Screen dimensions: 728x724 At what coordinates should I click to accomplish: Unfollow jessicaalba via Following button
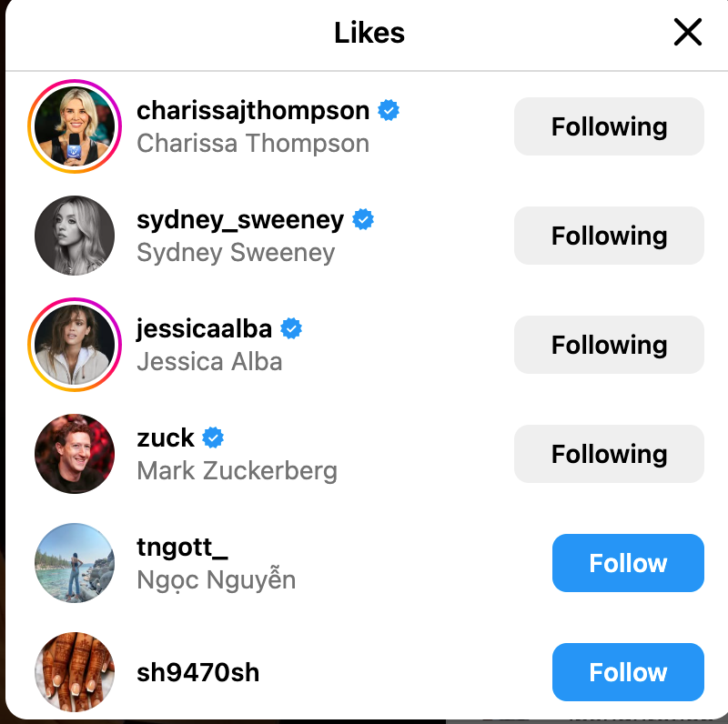coord(609,345)
